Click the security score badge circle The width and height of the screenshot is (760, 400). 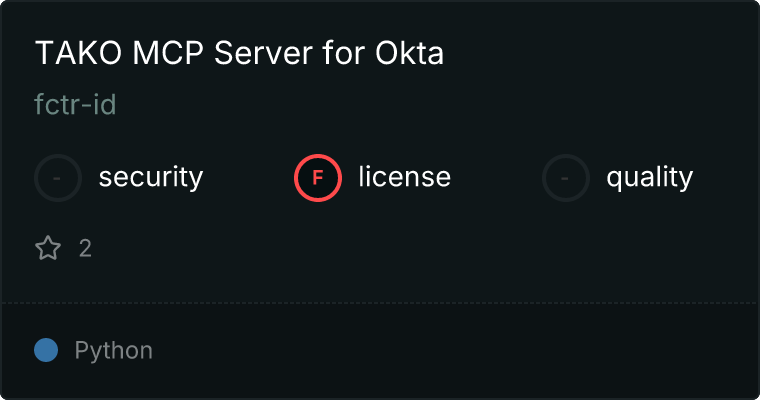(x=58, y=178)
